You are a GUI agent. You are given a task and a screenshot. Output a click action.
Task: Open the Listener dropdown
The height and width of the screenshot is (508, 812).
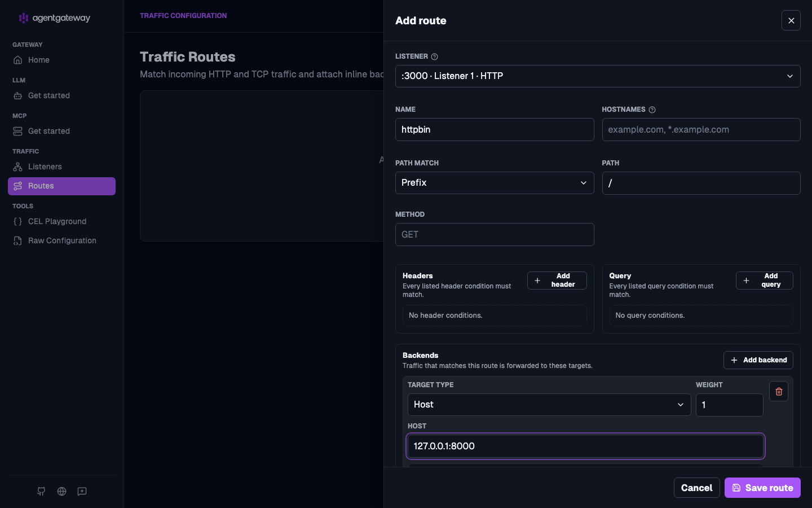pyautogui.click(x=598, y=76)
